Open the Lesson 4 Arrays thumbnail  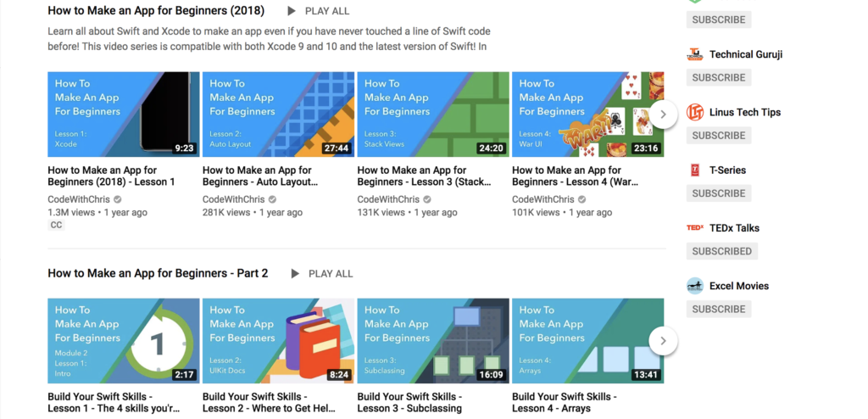tap(588, 341)
